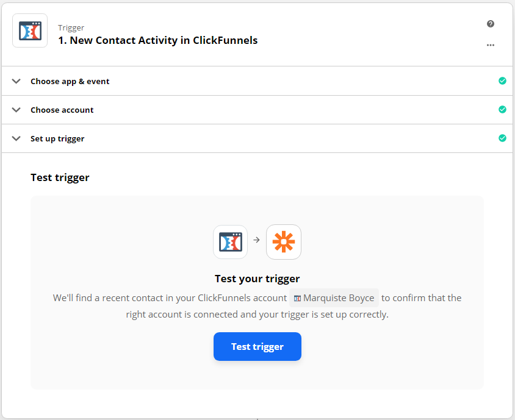
Task: Expand the Choose account chevron
Action: pos(16,110)
